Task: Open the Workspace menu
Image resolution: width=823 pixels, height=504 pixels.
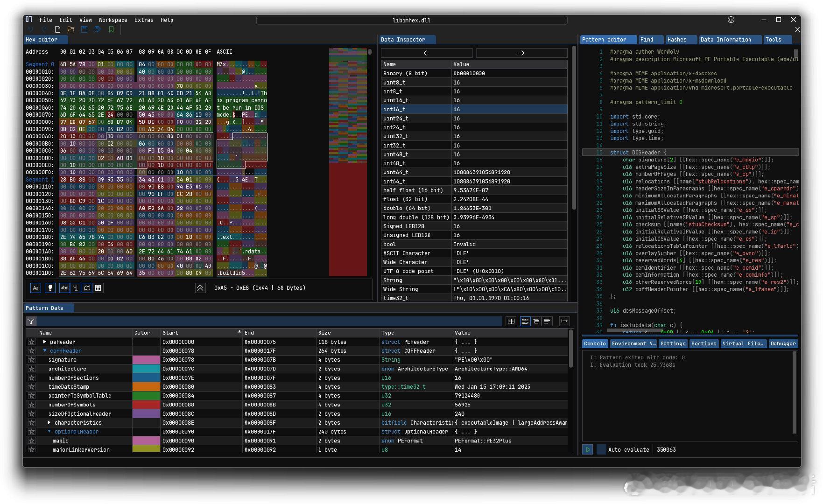Action: click(x=113, y=20)
